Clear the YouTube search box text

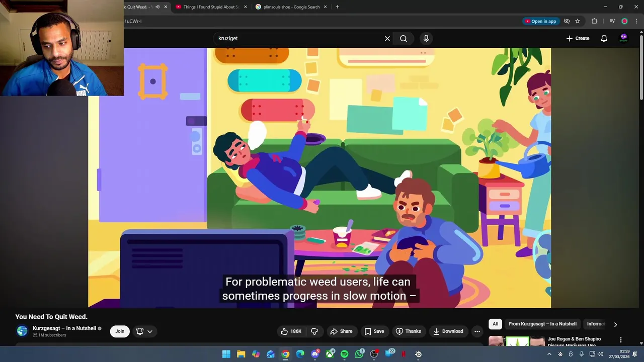tap(387, 38)
